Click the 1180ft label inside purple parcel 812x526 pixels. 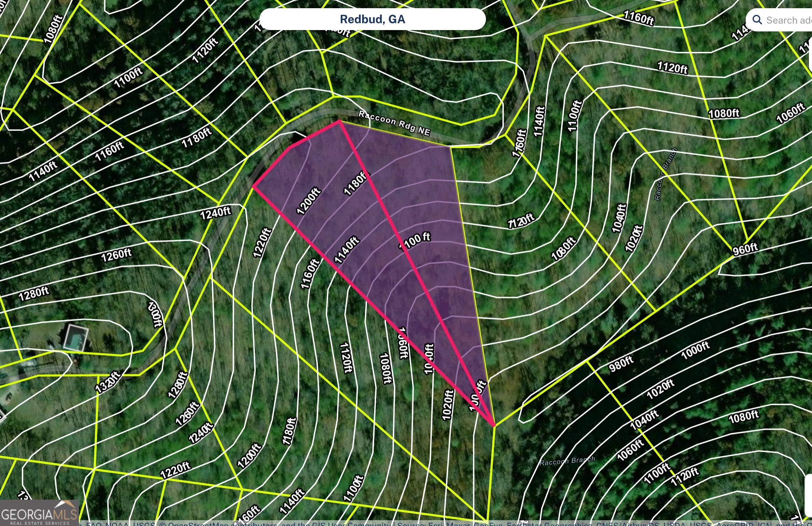point(357,183)
